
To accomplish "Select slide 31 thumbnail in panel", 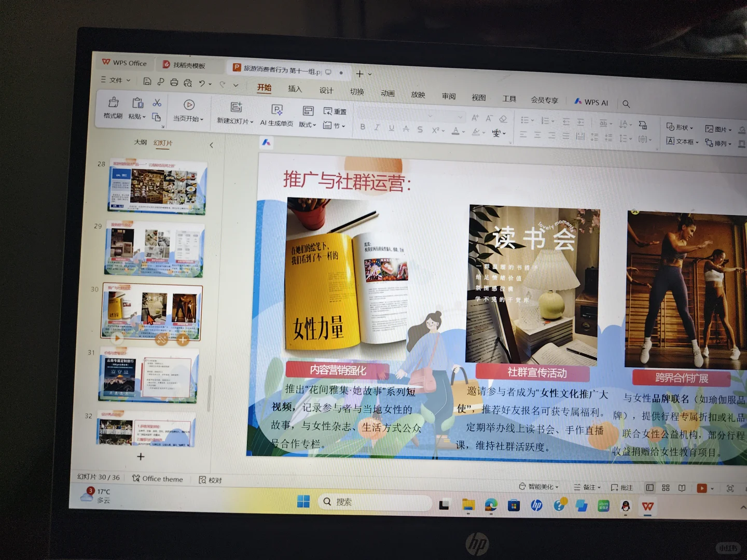I will pos(150,375).
